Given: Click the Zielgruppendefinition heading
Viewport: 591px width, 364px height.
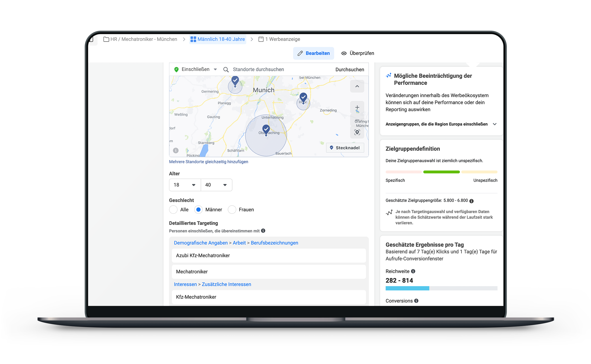Looking at the screenshot, I should pos(413,149).
